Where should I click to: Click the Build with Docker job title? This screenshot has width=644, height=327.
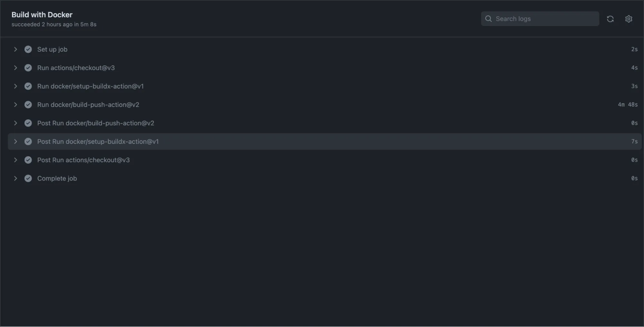[42, 14]
